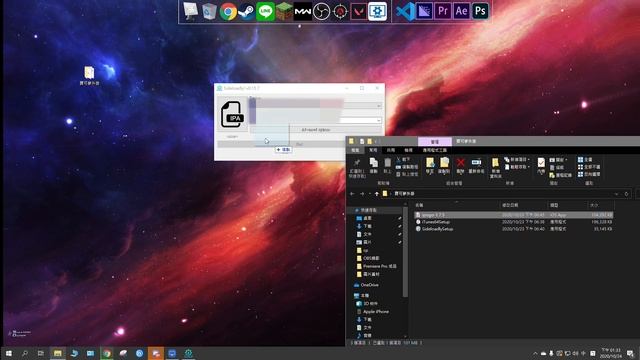Refresh the Explorer folder view

(x=626, y=194)
